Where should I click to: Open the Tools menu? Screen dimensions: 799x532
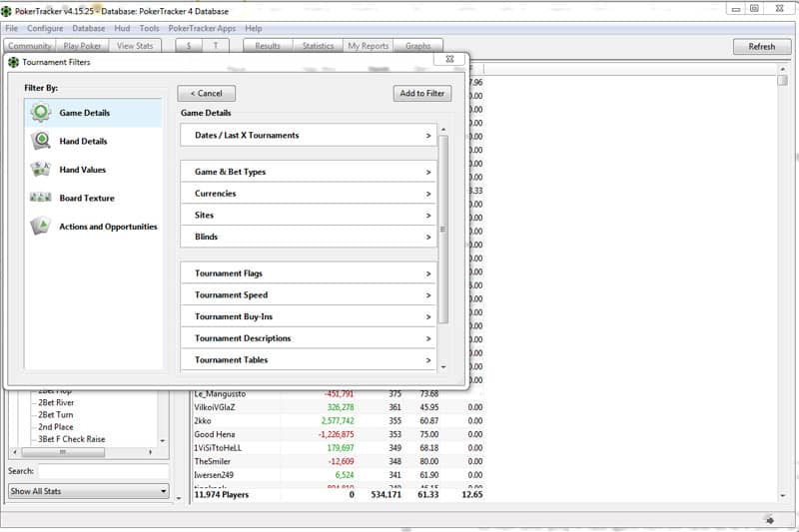[149, 29]
